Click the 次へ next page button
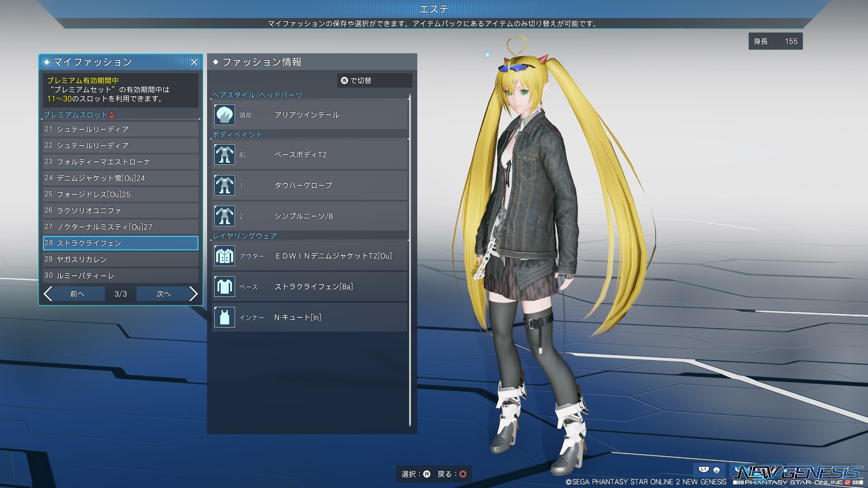This screenshot has width=868, height=488. [x=163, y=294]
